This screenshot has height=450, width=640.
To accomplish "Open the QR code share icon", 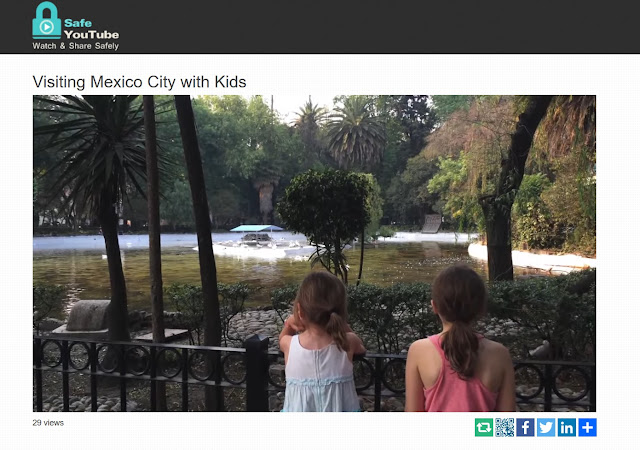I will 504,428.
